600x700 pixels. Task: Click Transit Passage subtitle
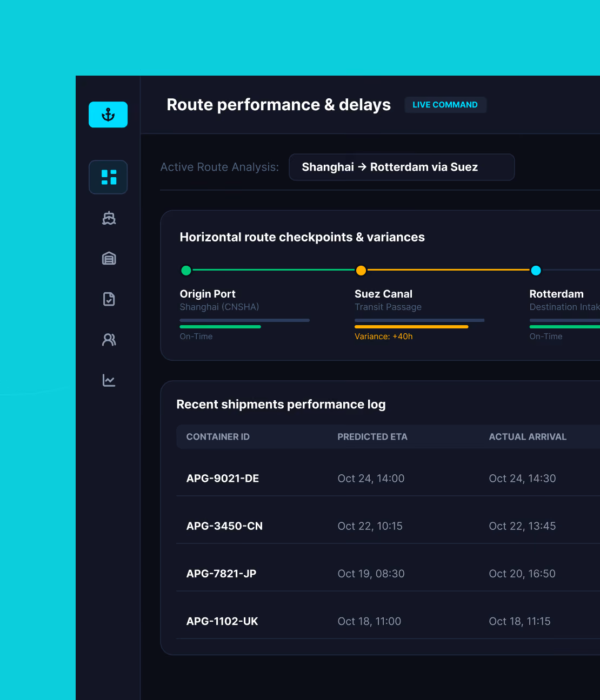[x=388, y=307]
